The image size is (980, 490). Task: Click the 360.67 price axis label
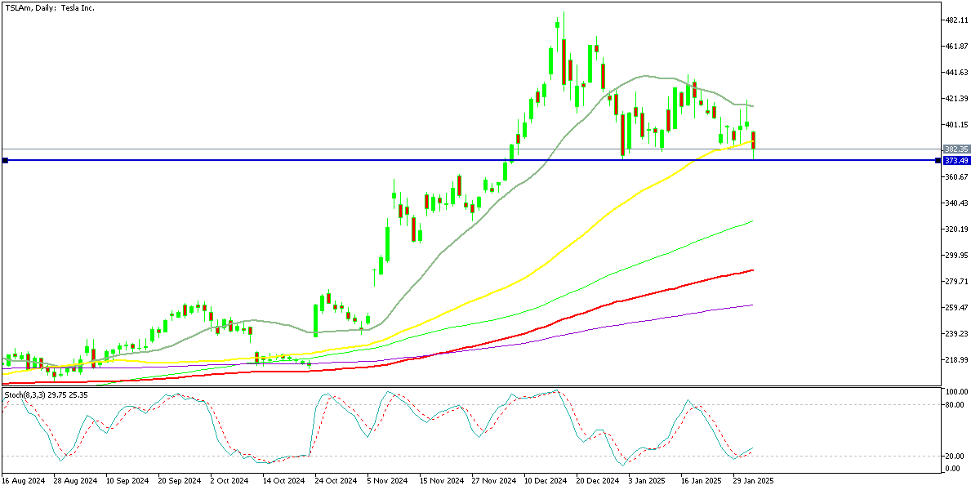956,176
